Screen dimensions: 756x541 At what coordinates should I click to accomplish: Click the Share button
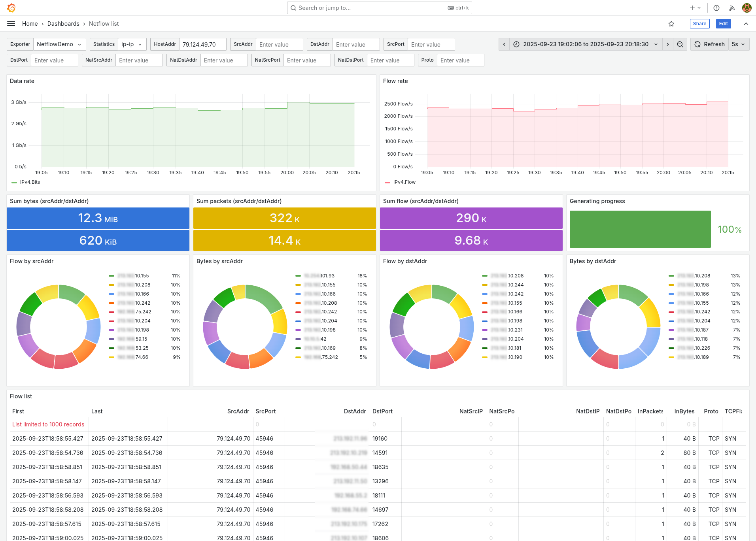point(699,24)
